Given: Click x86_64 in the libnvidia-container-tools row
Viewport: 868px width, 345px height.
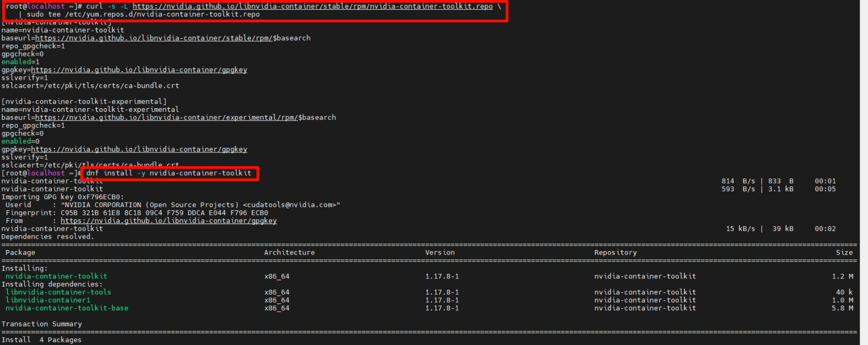Looking at the screenshot, I should coord(277,292).
